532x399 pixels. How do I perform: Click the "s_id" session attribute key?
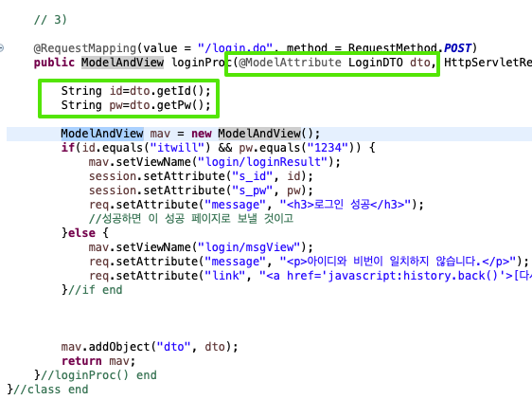click(x=253, y=176)
